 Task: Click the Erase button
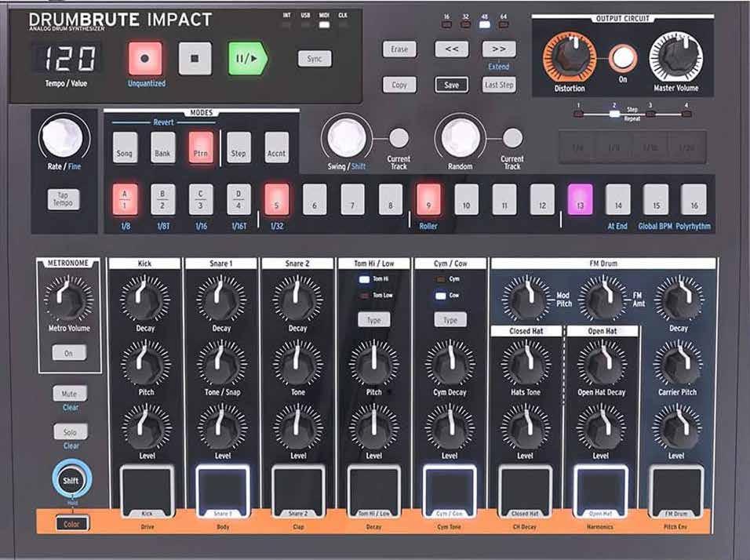click(x=399, y=49)
